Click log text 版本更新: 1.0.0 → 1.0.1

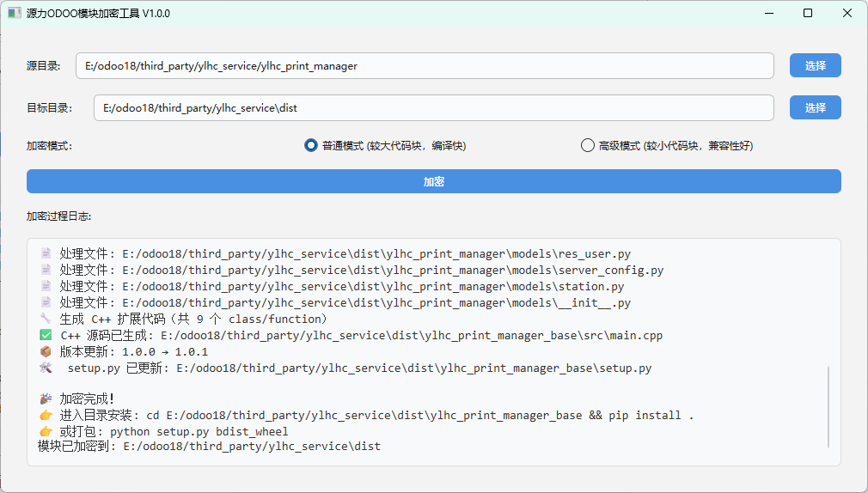(x=134, y=352)
